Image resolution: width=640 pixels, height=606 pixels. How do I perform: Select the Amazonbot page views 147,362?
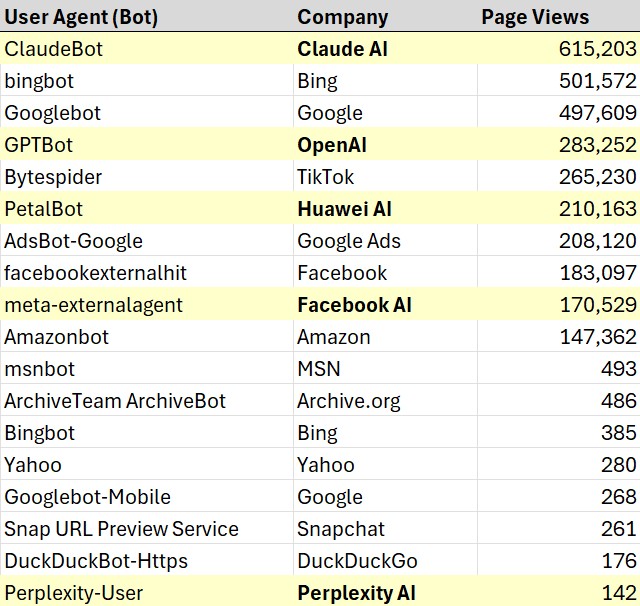(597, 337)
